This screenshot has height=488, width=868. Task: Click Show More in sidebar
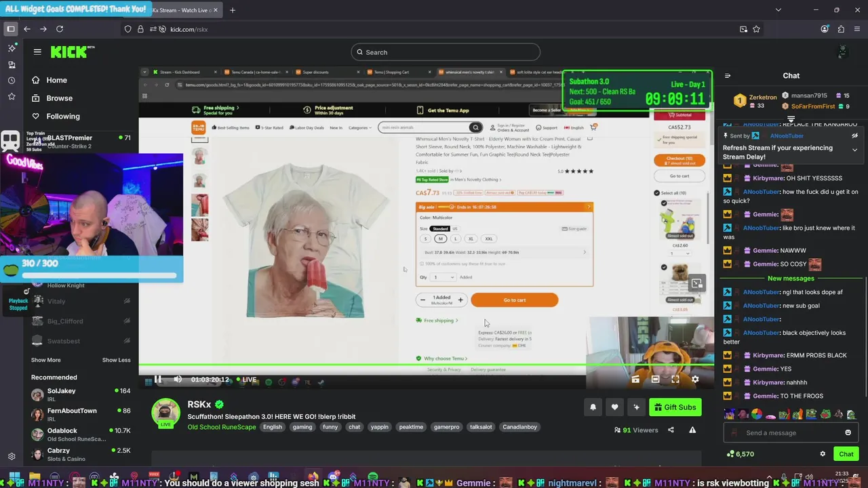pyautogui.click(x=45, y=360)
